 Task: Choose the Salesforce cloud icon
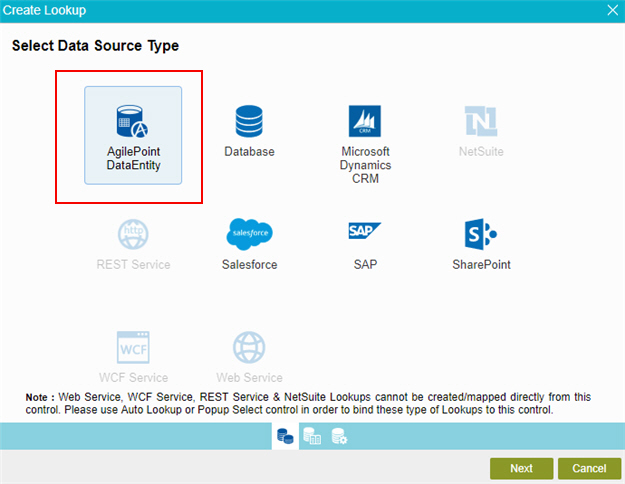coord(250,234)
